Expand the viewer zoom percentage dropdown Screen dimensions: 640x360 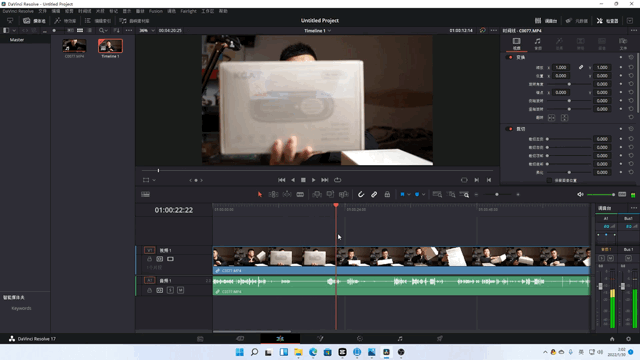click(x=147, y=31)
